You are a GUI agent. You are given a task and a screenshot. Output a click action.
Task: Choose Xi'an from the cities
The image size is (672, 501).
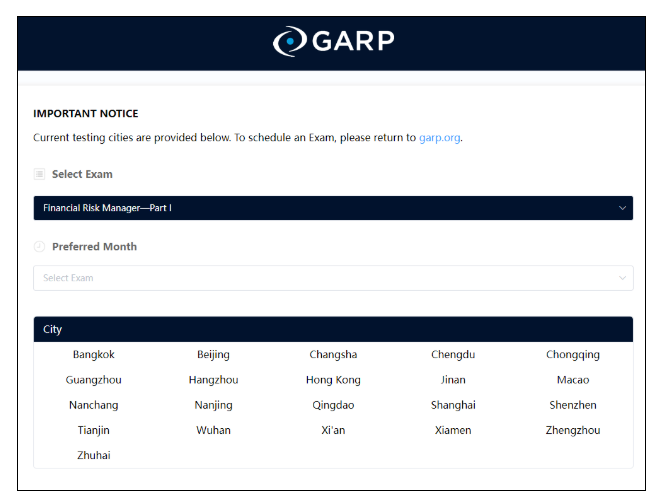pos(333,430)
